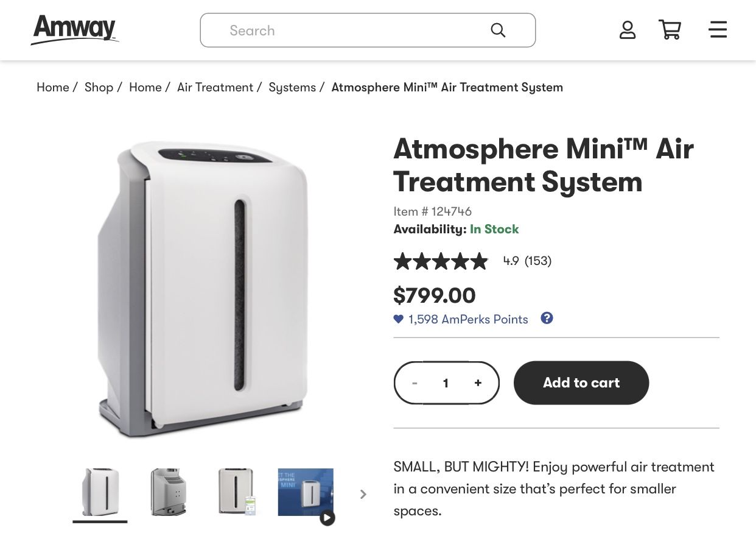Go to Air Treatment breadcrumb
This screenshot has height=533, width=756.
click(x=215, y=87)
